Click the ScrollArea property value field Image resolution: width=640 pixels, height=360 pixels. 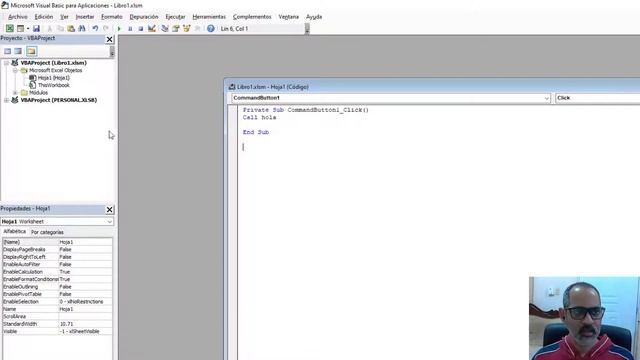85,316
